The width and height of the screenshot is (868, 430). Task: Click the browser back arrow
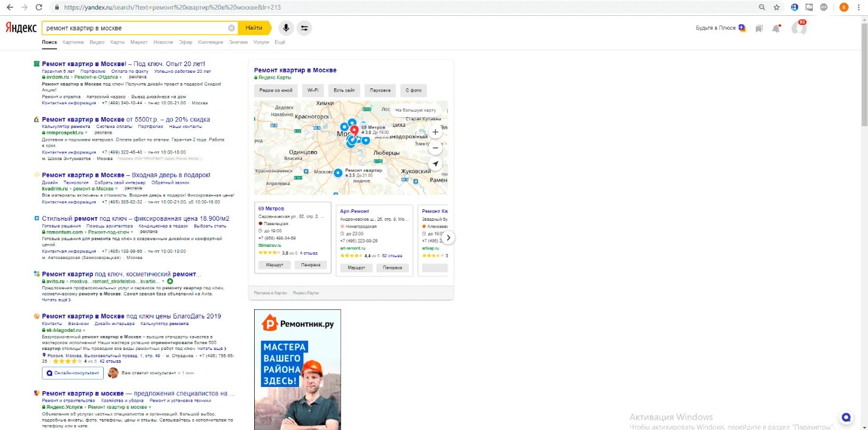tap(10, 7)
